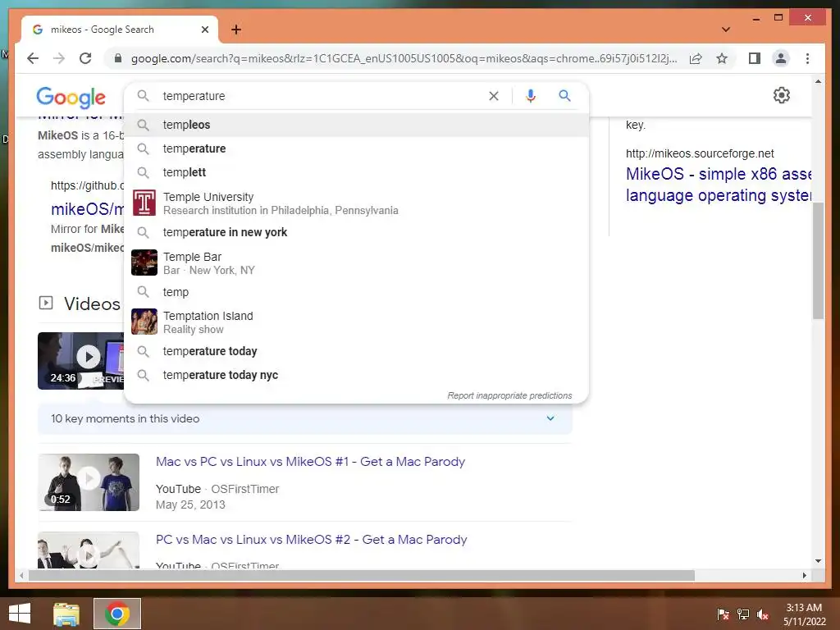The width and height of the screenshot is (840, 630).
Task: Click the horizontal scrollbar thumb
Action: (x=362, y=575)
